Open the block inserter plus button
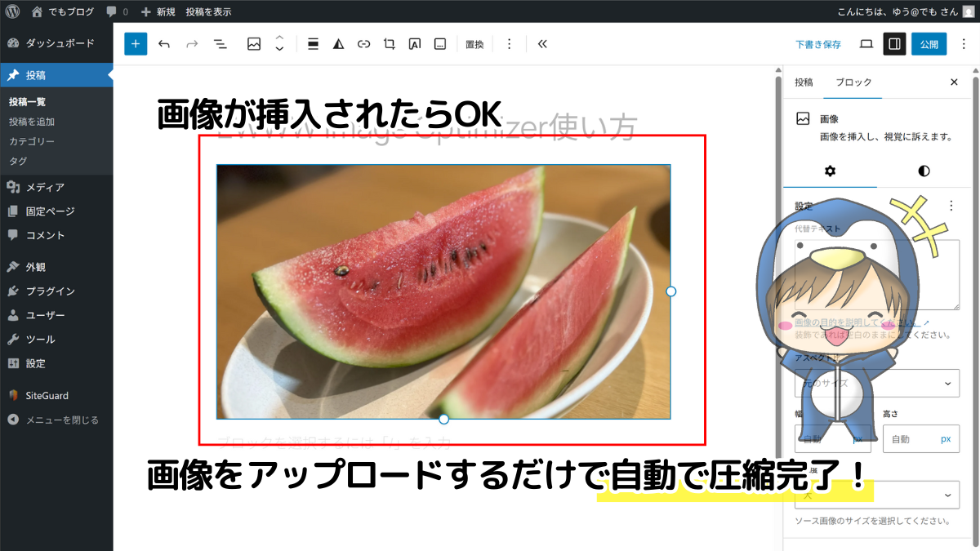Viewport: 980px width, 551px height. pyautogui.click(x=136, y=44)
